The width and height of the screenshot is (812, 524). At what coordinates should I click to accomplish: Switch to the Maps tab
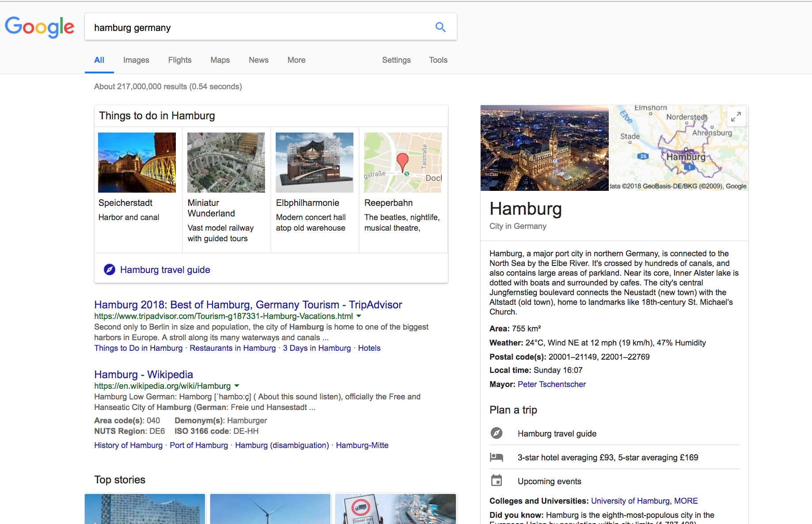(220, 60)
